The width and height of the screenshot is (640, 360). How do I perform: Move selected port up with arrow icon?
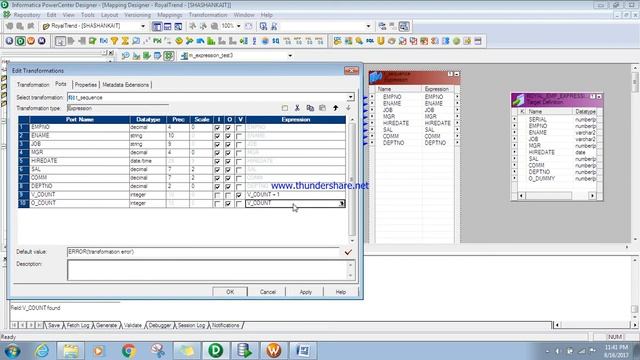[x=336, y=108]
